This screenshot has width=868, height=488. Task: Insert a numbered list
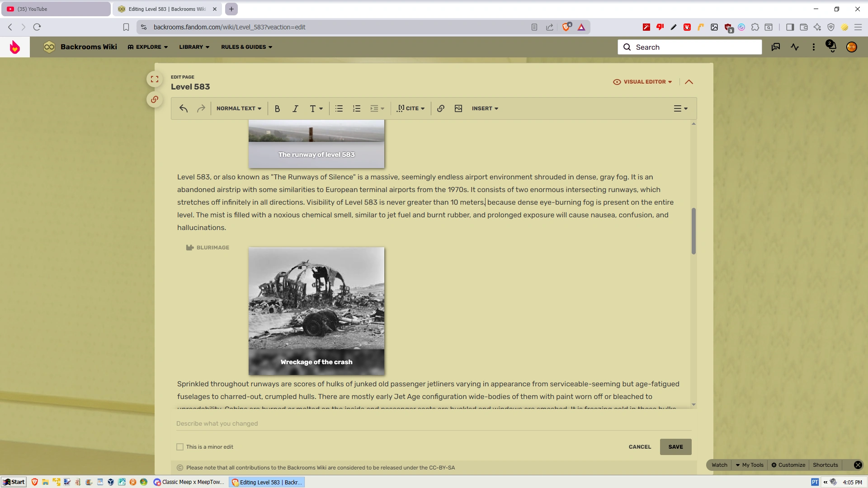coord(357,108)
